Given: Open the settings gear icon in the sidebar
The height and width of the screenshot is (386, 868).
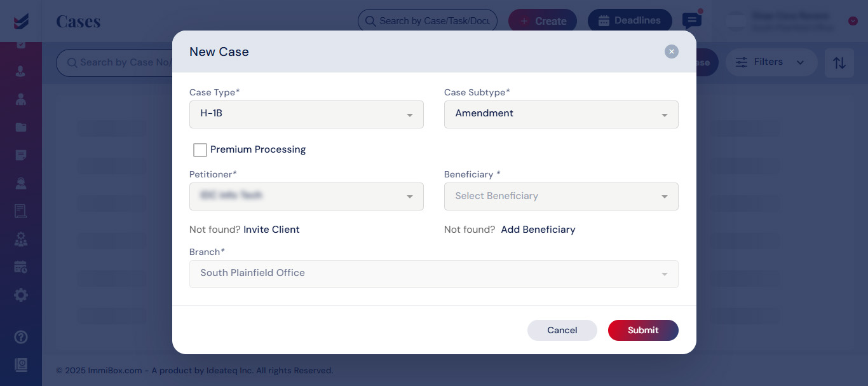Looking at the screenshot, I should click(21, 295).
